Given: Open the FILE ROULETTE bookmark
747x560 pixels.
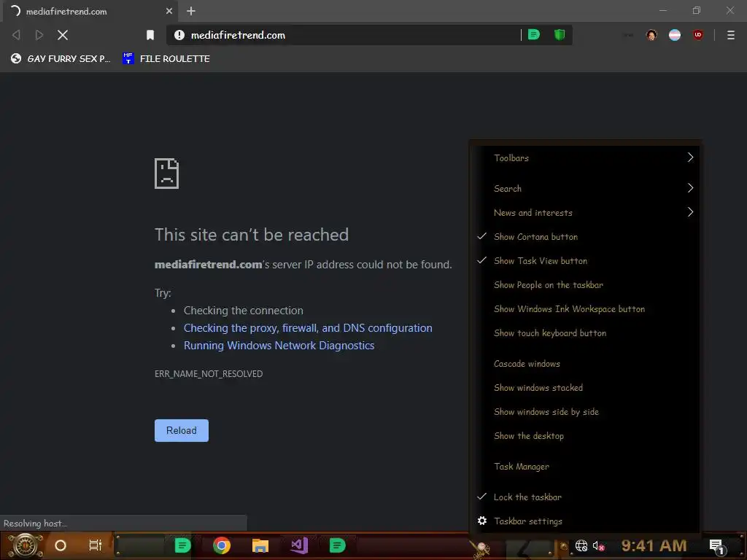Looking at the screenshot, I should [x=166, y=58].
